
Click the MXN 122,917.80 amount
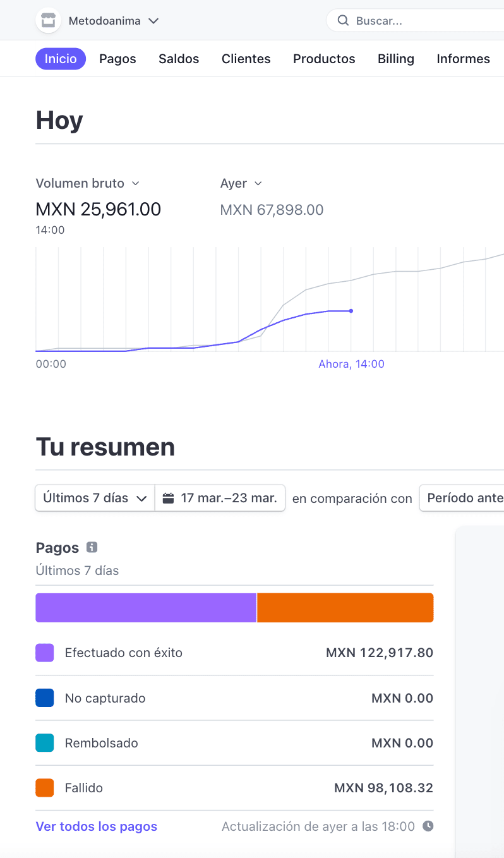(x=380, y=653)
